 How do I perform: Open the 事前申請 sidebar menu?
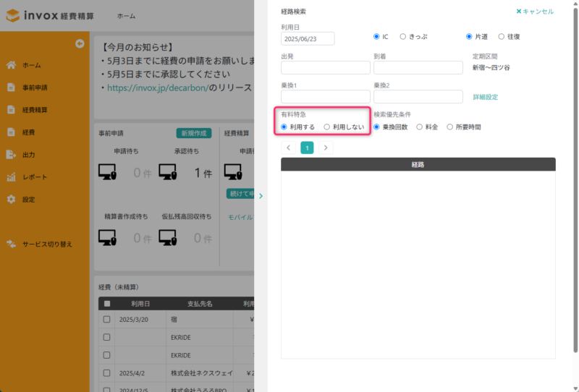tap(35, 88)
